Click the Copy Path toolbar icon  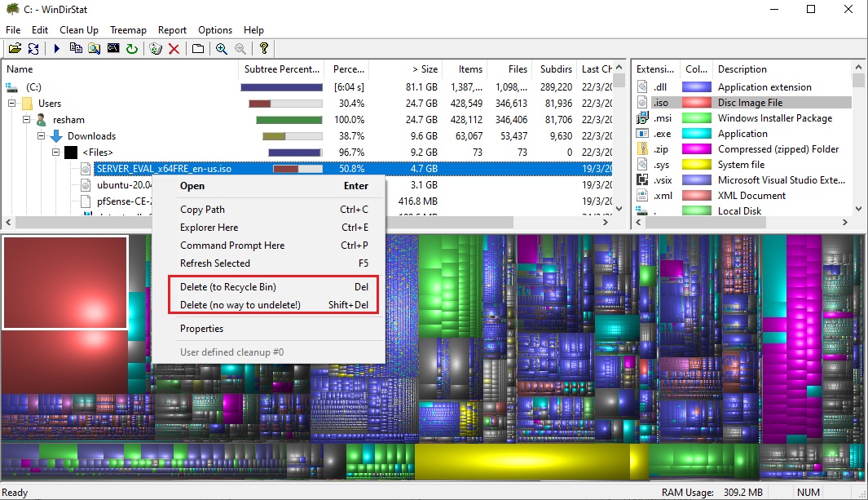(76, 49)
